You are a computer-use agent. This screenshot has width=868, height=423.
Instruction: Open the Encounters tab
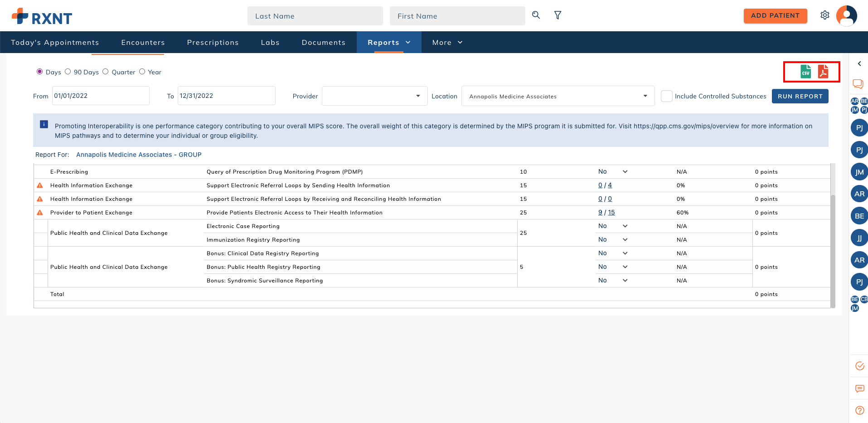143,42
